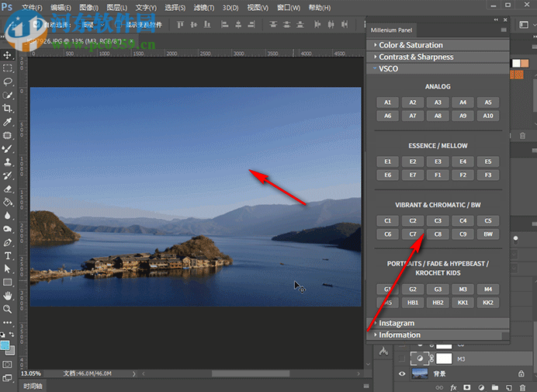Expand the Information section

click(x=400, y=335)
